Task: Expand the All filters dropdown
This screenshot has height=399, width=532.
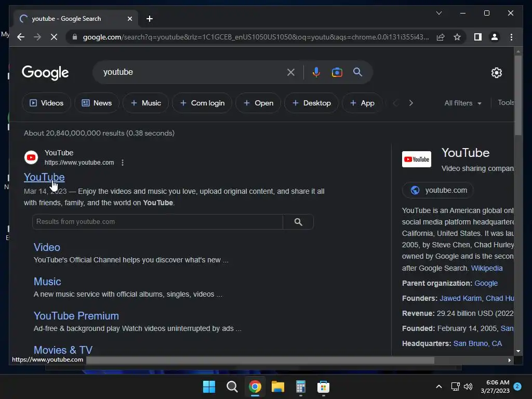Action: pos(463,103)
